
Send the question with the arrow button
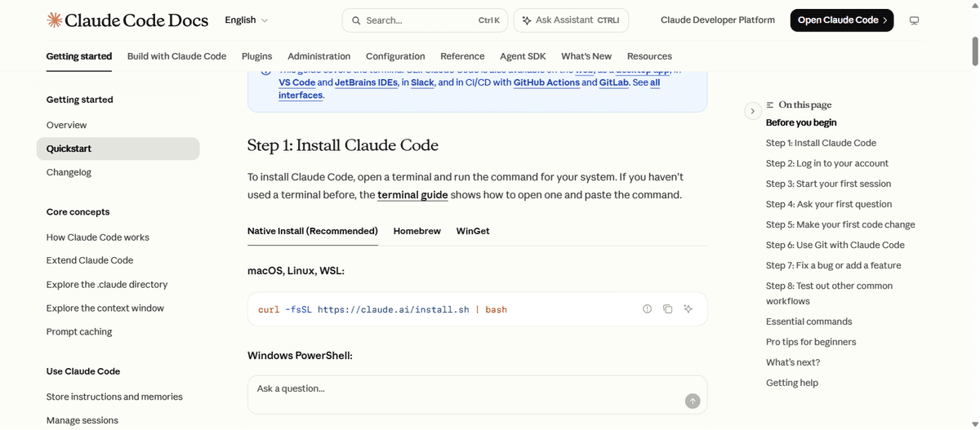tap(693, 401)
